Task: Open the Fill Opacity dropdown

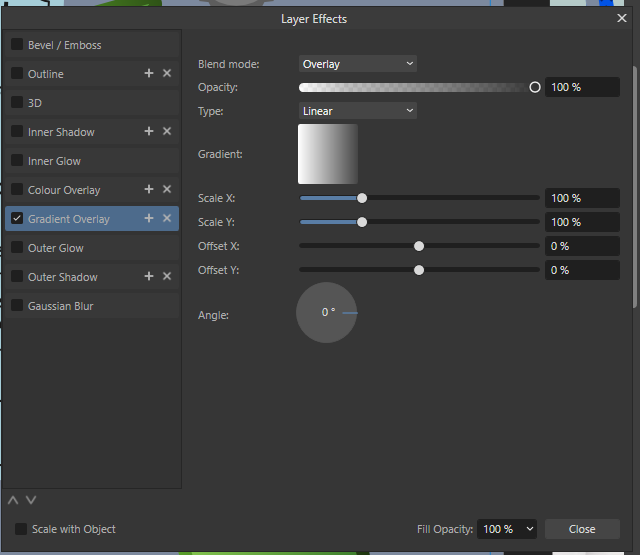Action: click(508, 529)
